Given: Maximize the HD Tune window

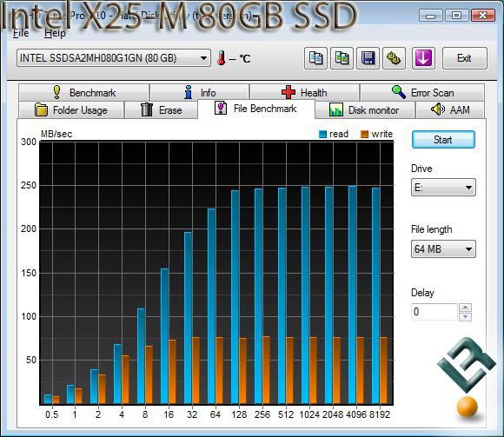Looking at the screenshot, I should tap(456, 16).
